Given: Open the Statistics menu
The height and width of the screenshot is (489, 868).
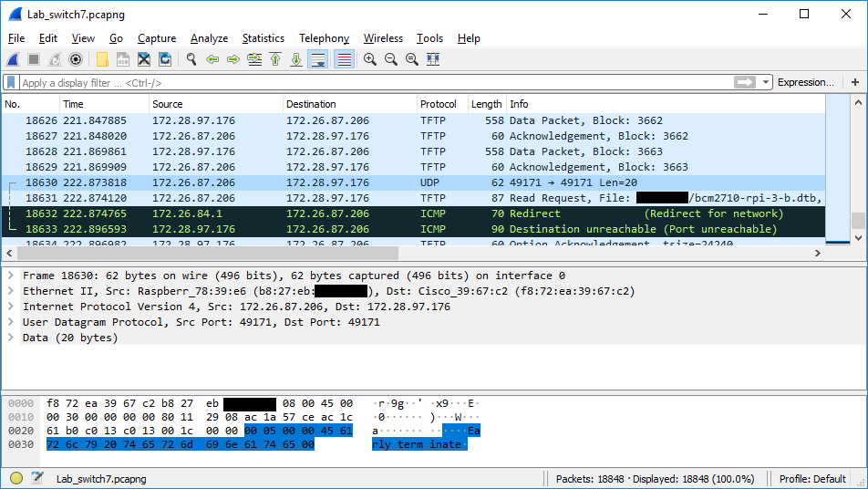Looking at the screenshot, I should pyautogui.click(x=263, y=38).
